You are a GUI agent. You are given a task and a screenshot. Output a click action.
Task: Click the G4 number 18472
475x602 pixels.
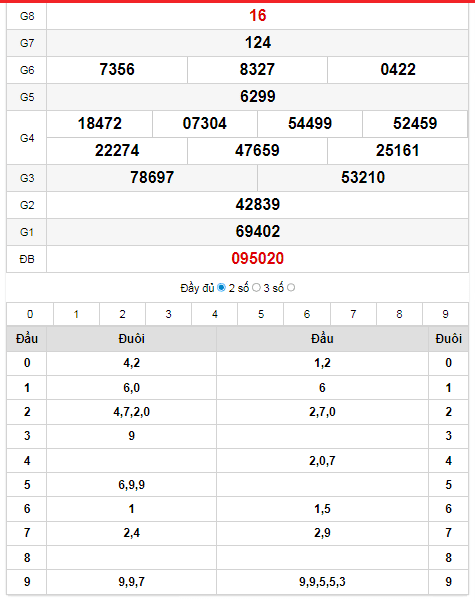point(100,124)
